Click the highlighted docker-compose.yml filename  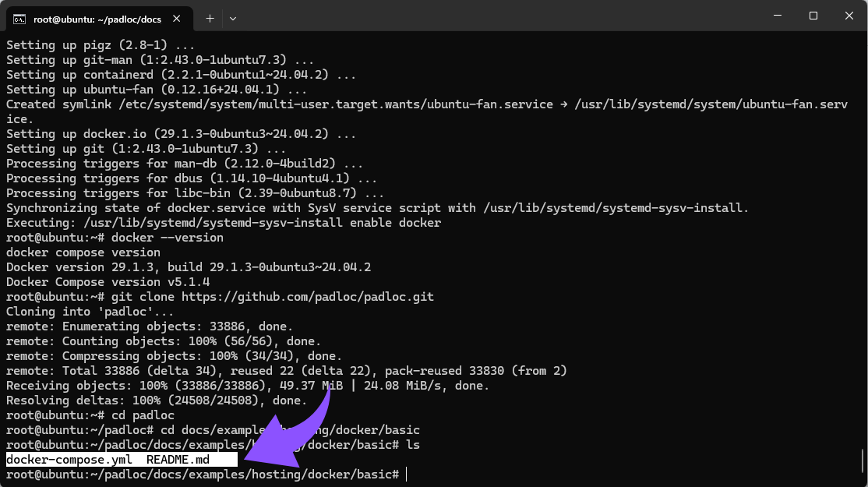click(x=69, y=460)
